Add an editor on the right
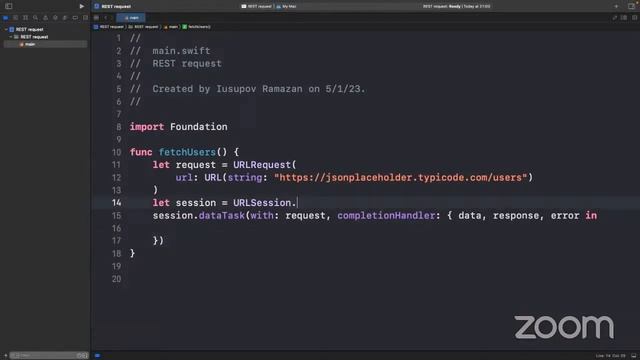 (x=634, y=18)
